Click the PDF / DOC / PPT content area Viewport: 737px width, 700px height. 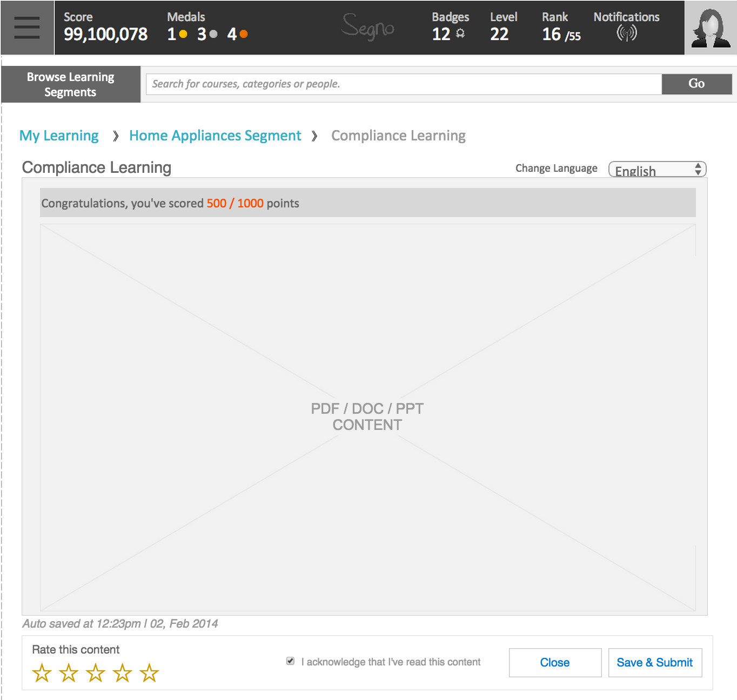point(367,417)
